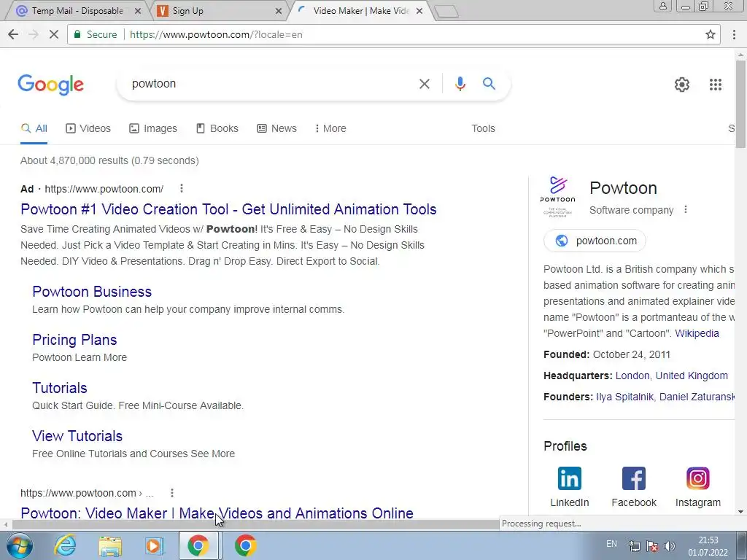Click founder Ilya Spitalnik link
Viewport: 747px width, 560px height.
click(x=624, y=397)
